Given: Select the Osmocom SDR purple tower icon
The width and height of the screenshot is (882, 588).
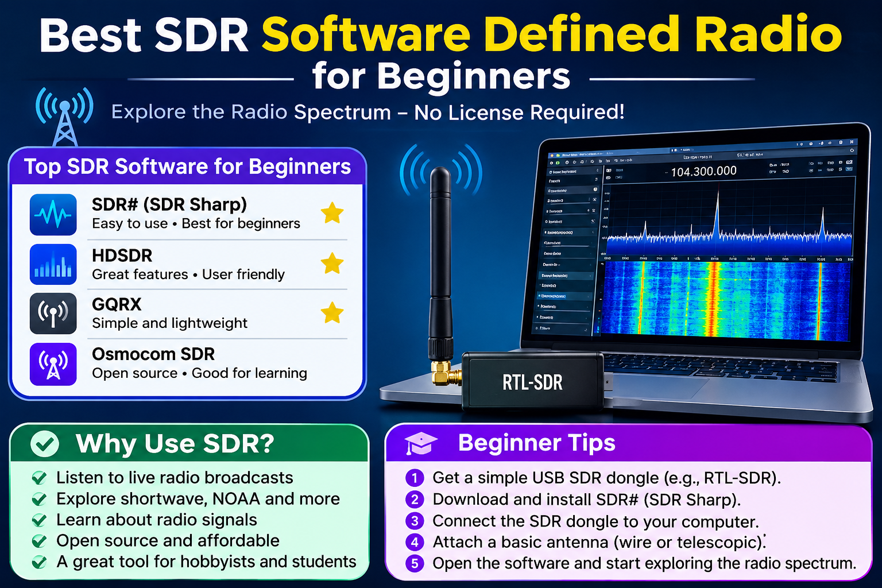Looking at the screenshot, I should click(x=53, y=364).
